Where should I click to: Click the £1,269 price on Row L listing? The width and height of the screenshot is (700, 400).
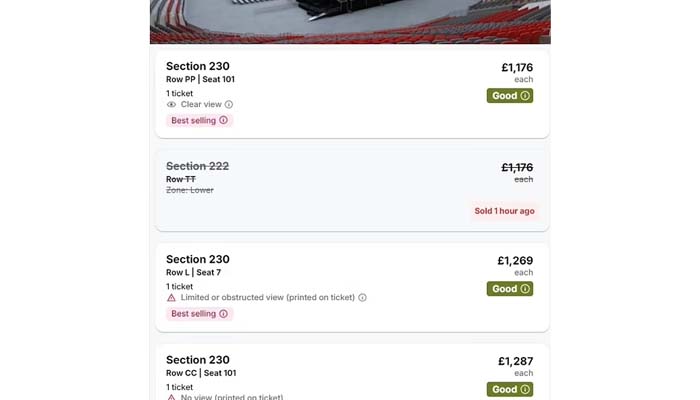[515, 261]
